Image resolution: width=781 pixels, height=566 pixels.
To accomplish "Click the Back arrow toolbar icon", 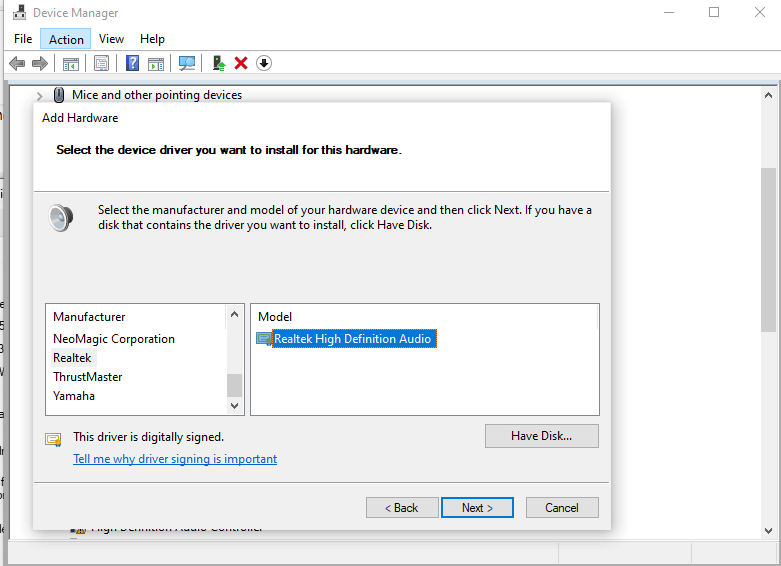I will 17,63.
